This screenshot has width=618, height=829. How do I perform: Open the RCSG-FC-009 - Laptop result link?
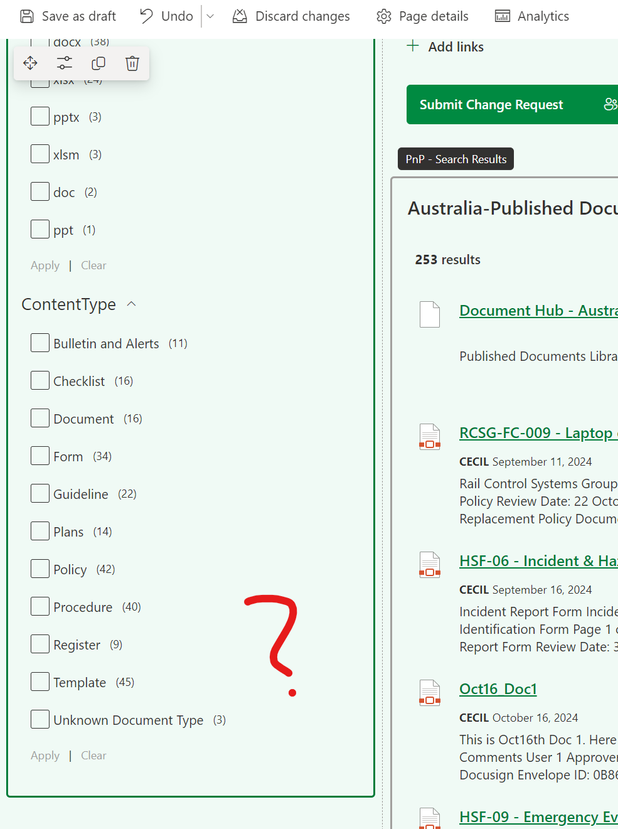(539, 433)
